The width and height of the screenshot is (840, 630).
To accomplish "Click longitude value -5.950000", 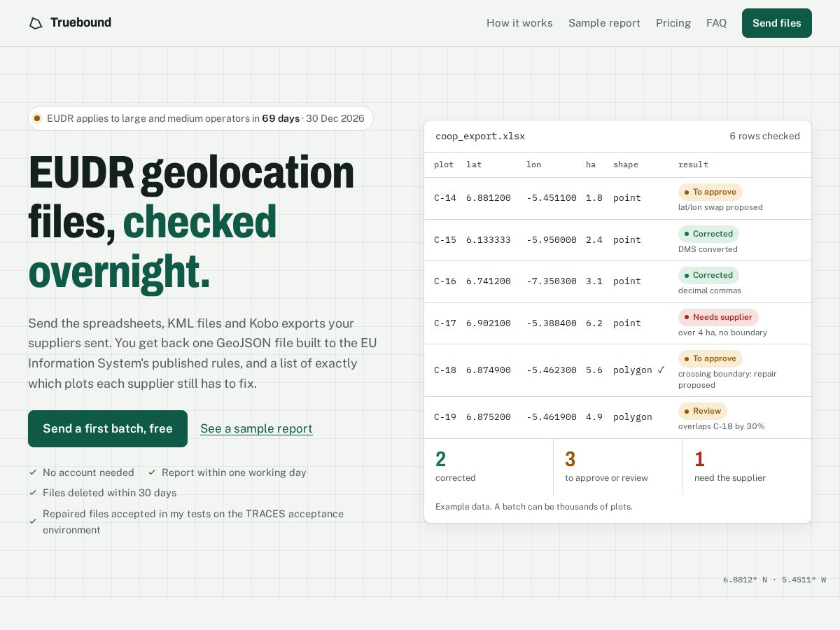I will pyautogui.click(x=552, y=240).
